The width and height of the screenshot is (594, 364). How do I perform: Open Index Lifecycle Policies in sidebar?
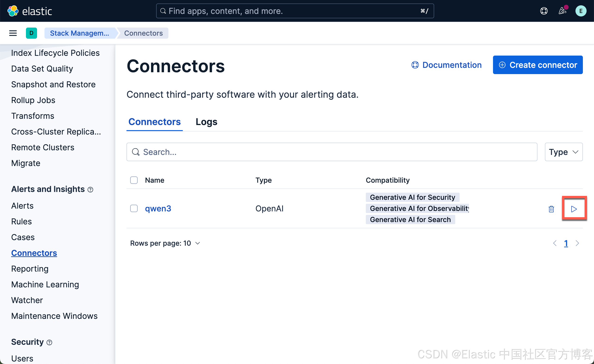point(55,53)
